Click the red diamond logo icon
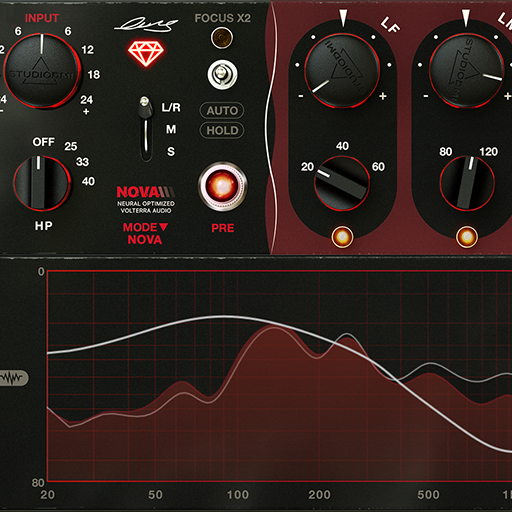Image resolution: width=512 pixels, height=512 pixels. click(146, 53)
